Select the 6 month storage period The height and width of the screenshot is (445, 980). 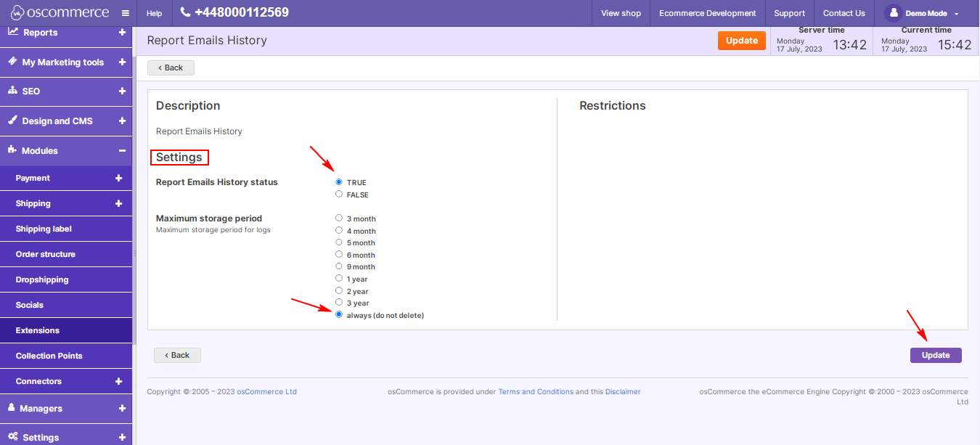(x=338, y=254)
